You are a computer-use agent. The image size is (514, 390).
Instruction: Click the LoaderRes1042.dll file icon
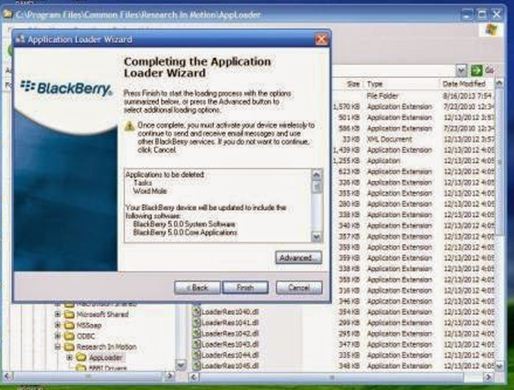pos(196,333)
